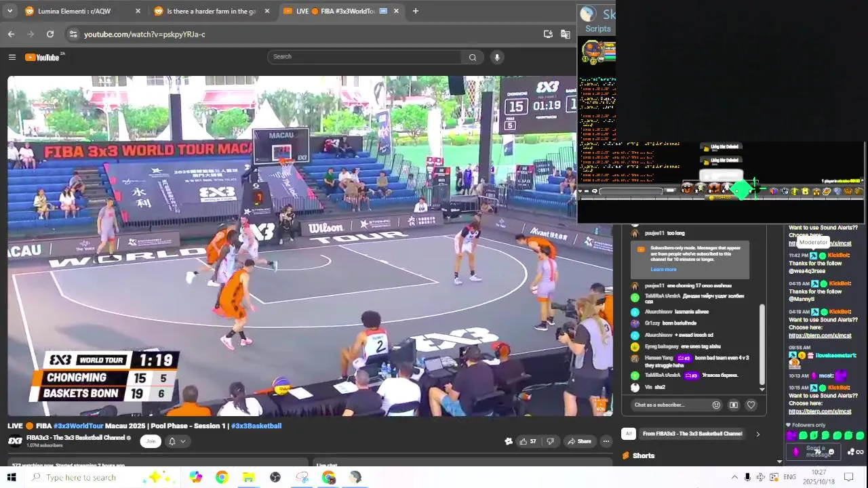Screen dimensions: 868x488
Task: Click the #3x3Basketball hashtag link
Action: tap(256, 426)
